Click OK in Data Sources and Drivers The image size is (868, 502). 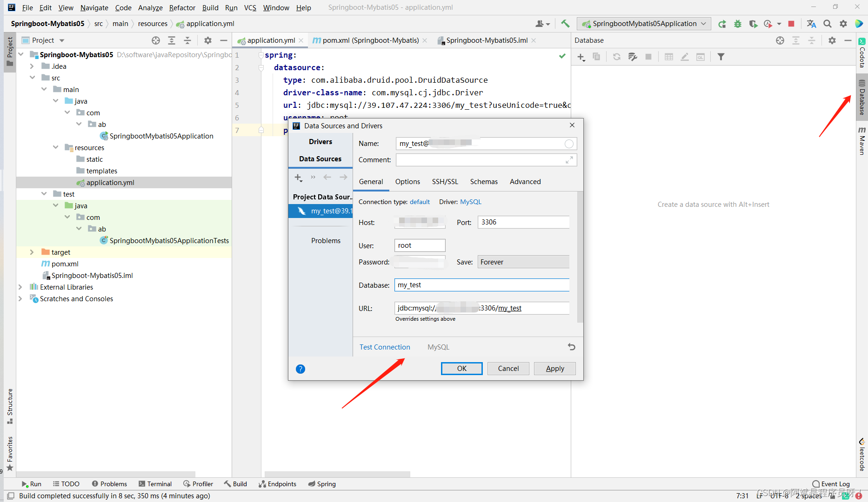point(461,369)
